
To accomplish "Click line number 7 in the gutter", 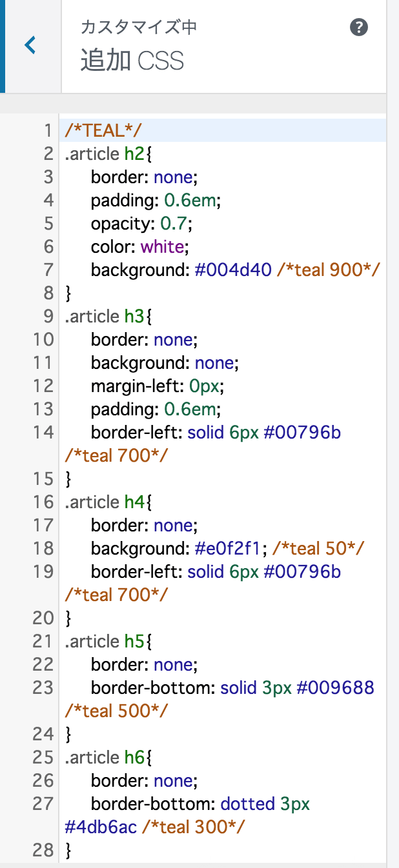I will (x=48, y=270).
